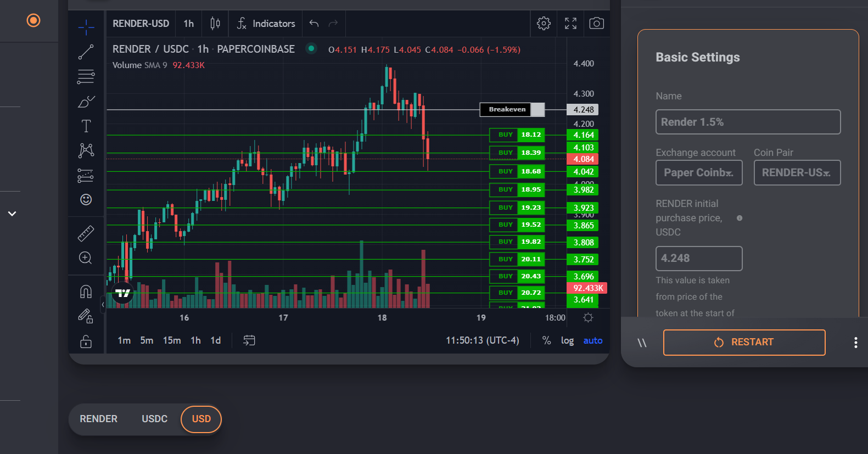This screenshot has width=868, height=454.
Task: Click the BUY 18.12 order label
Action: tap(517, 134)
